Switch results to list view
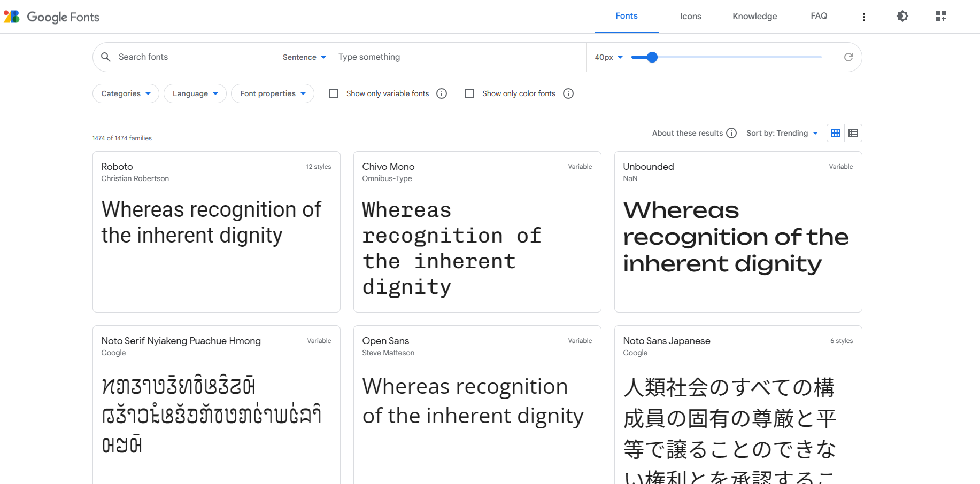 853,133
